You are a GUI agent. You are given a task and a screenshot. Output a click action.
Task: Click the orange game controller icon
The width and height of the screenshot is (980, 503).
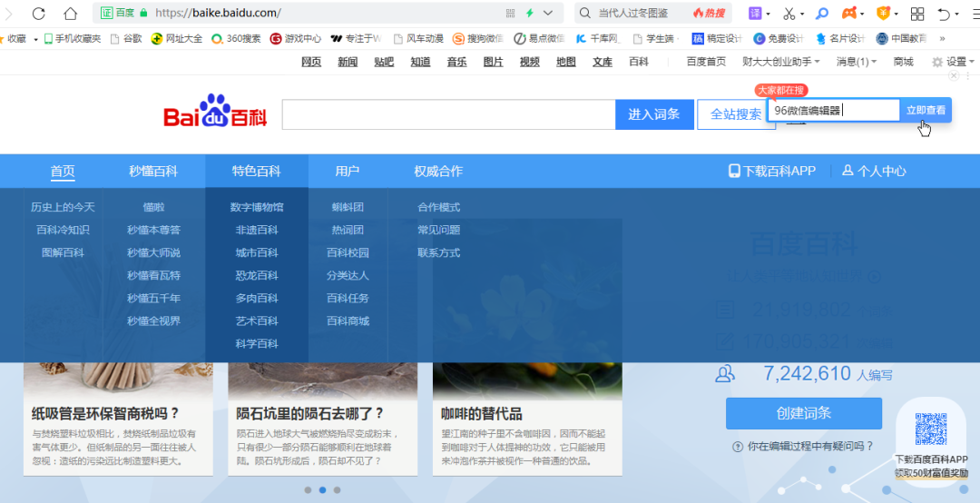[x=848, y=13]
